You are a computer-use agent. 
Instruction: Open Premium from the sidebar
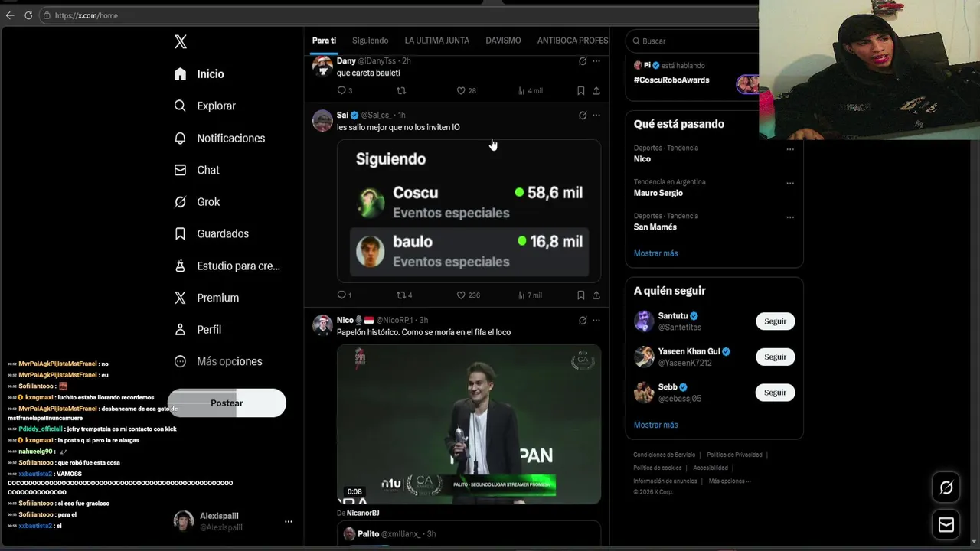(x=206, y=298)
